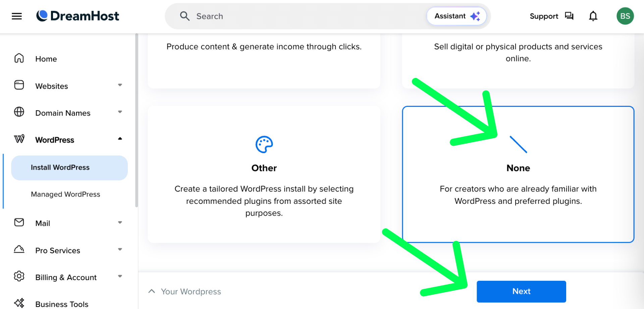Screen dimensions: 644x309
Task: Open the notifications bell
Action: coord(593,16)
